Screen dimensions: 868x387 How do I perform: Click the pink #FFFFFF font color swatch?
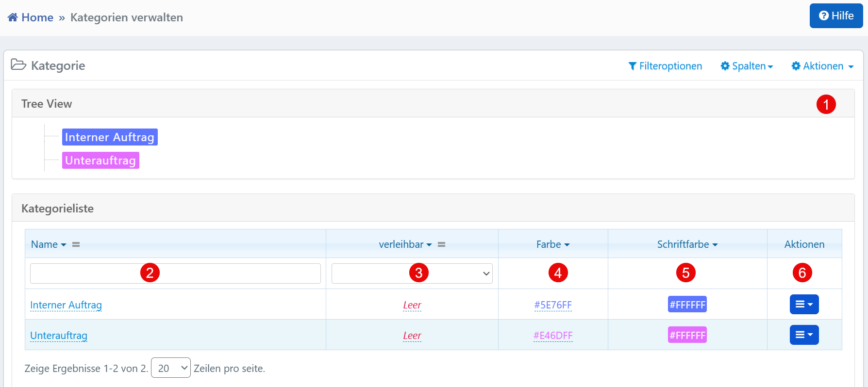pyautogui.click(x=687, y=335)
